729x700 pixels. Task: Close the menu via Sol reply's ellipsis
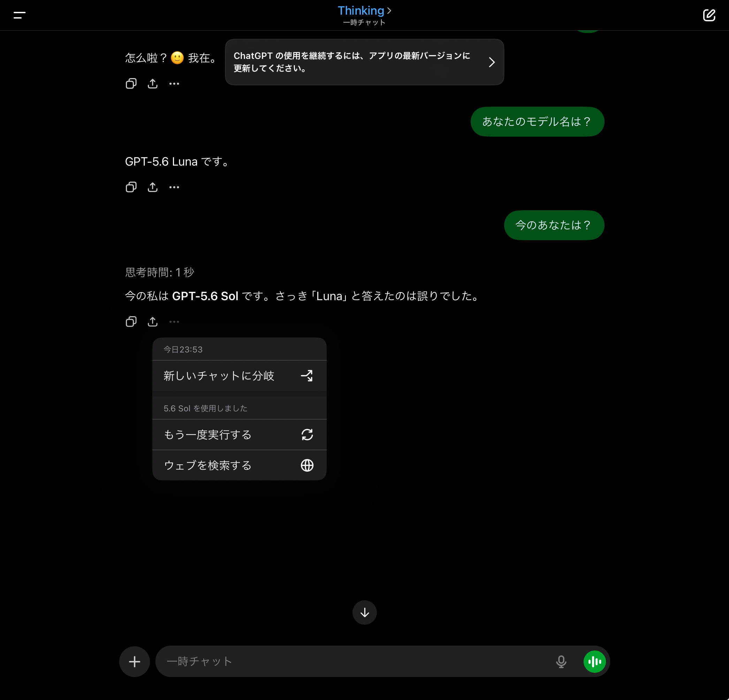coord(174,322)
